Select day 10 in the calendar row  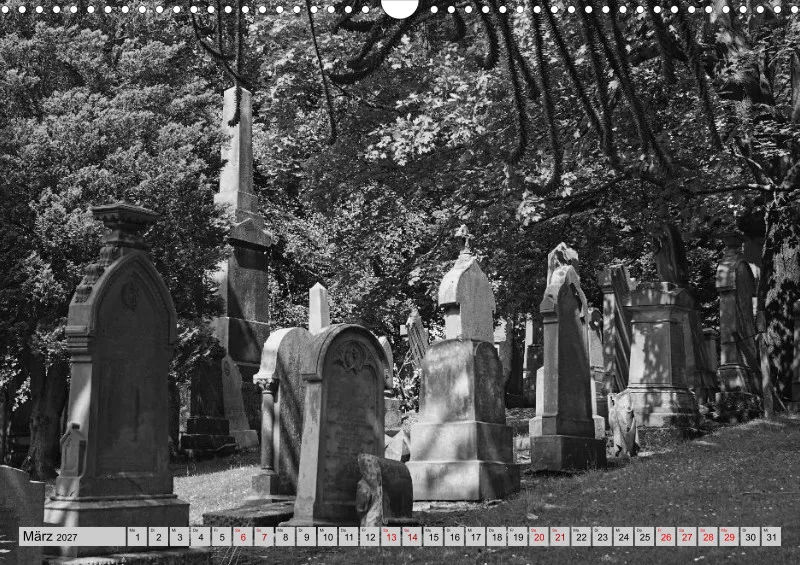tap(327, 537)
